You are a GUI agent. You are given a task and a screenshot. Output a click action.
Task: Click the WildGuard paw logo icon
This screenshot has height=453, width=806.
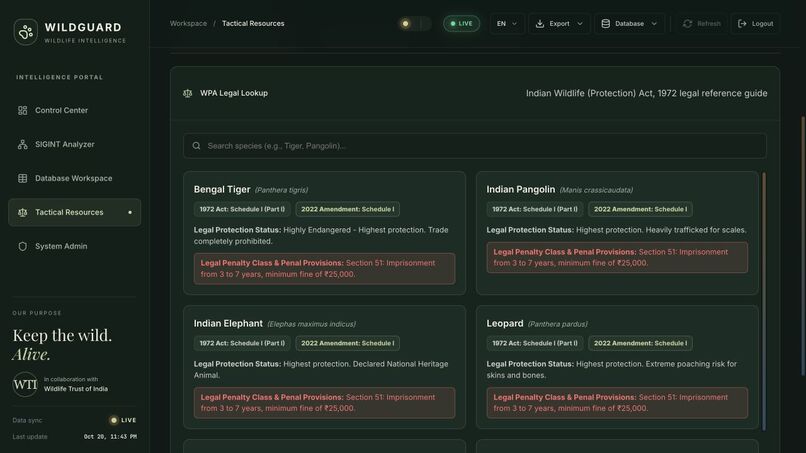(x=25, y=32)
